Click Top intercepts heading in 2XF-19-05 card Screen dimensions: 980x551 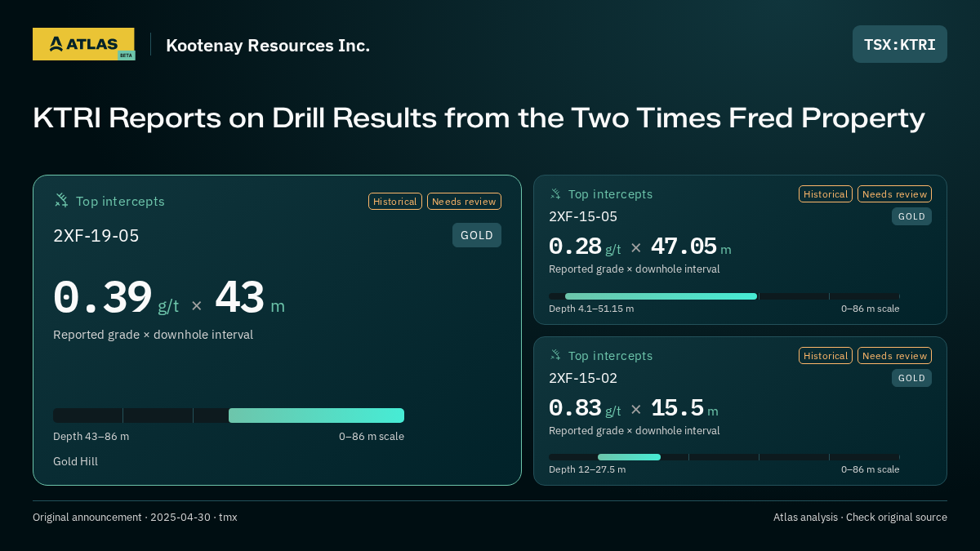120,202
